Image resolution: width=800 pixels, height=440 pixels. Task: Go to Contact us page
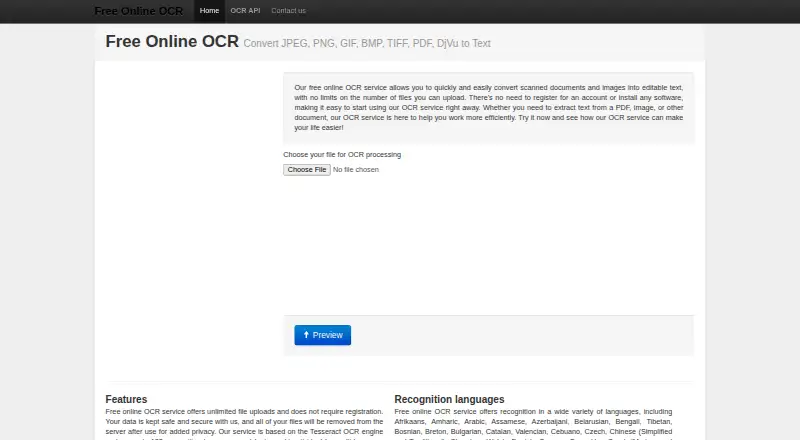click(288, 11)
